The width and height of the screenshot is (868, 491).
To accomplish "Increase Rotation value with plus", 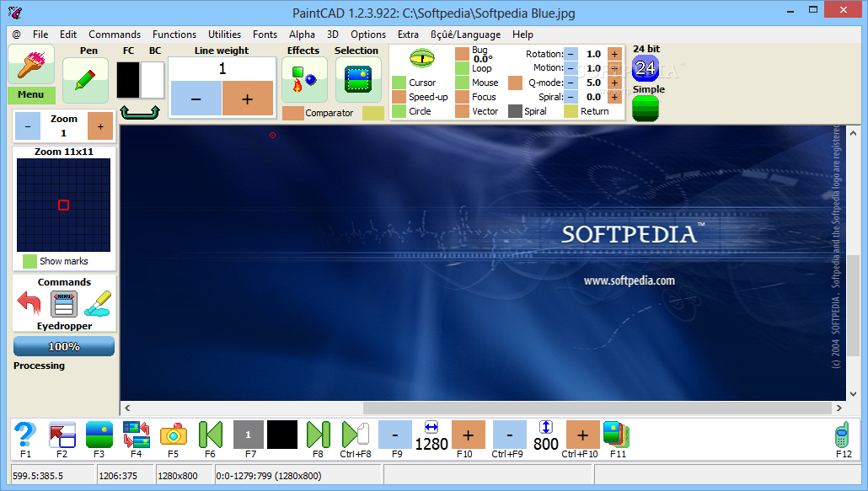I will click(614, 54).
